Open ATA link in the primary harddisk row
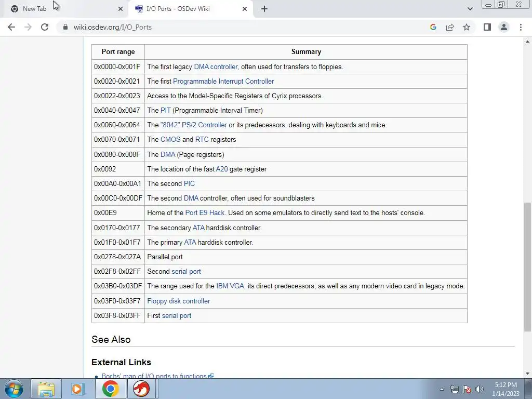532x399 pixels. 190,243
